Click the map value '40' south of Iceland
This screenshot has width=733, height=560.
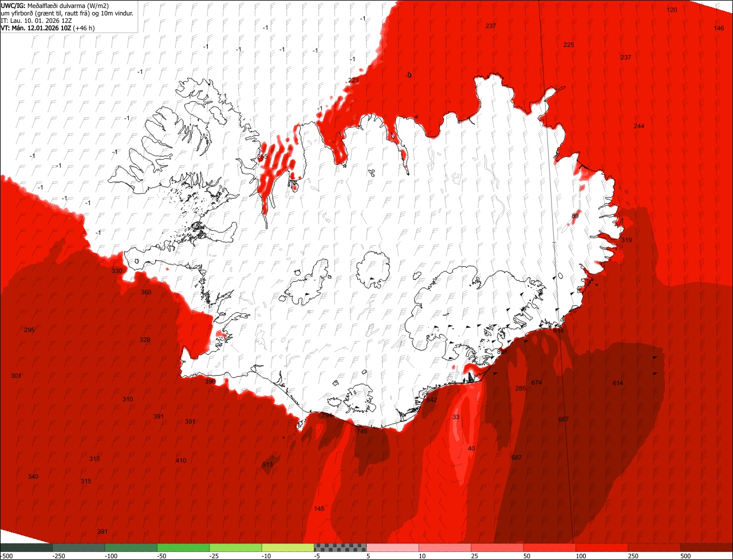click(471, 448)
